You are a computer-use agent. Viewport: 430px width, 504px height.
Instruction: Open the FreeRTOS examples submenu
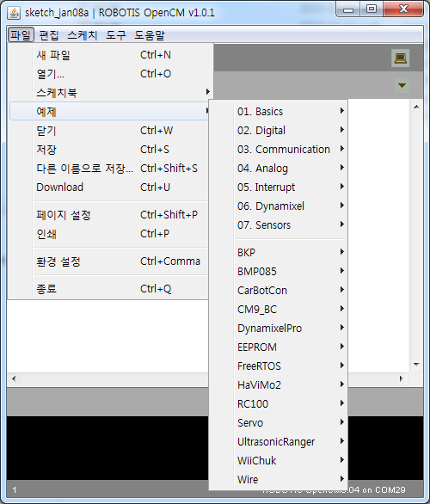(x=279, y=366)
